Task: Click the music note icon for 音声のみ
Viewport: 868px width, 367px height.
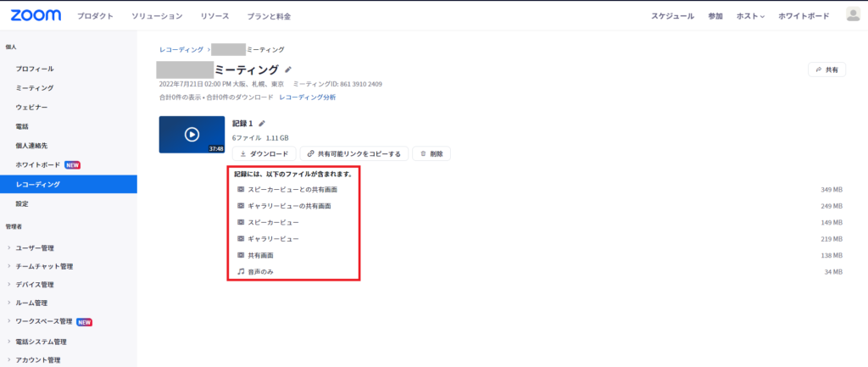Action: point(242,272)
